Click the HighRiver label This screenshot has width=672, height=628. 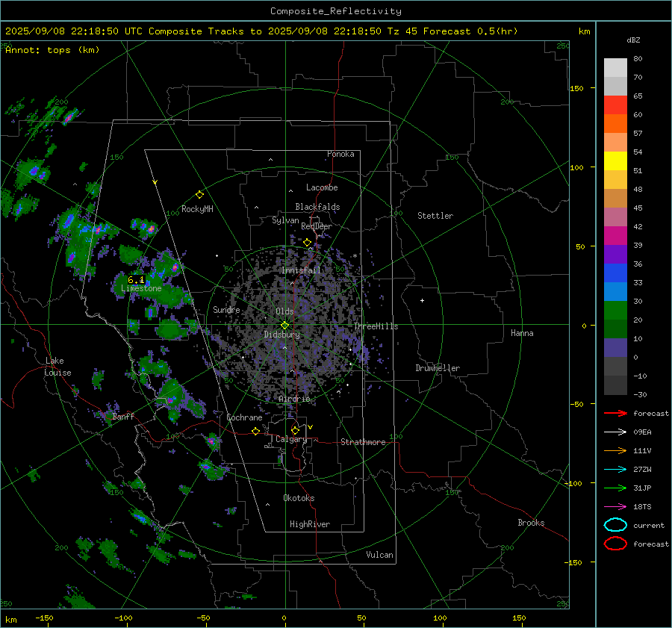[x=310, y=525]
